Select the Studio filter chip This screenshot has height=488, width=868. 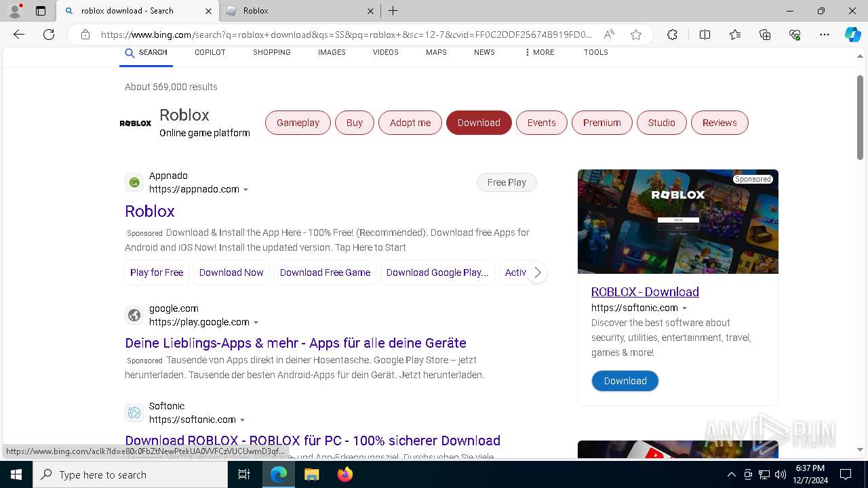[x=661, y=123]
